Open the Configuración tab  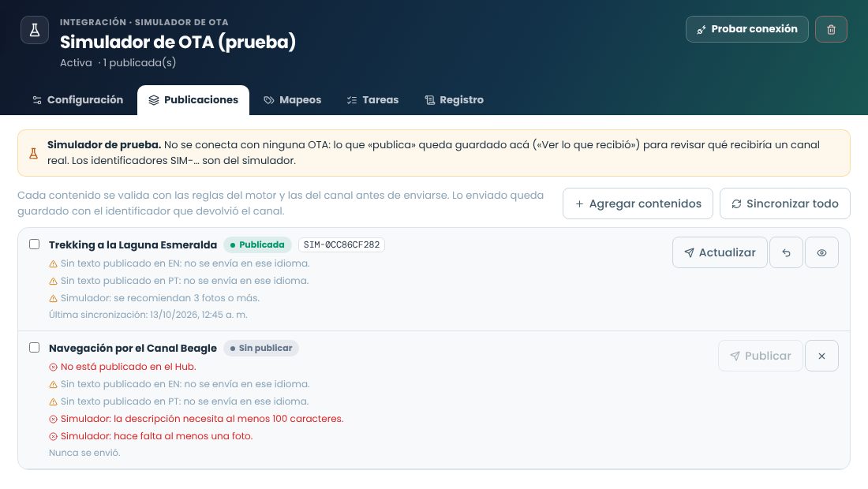tap(77, 100)
